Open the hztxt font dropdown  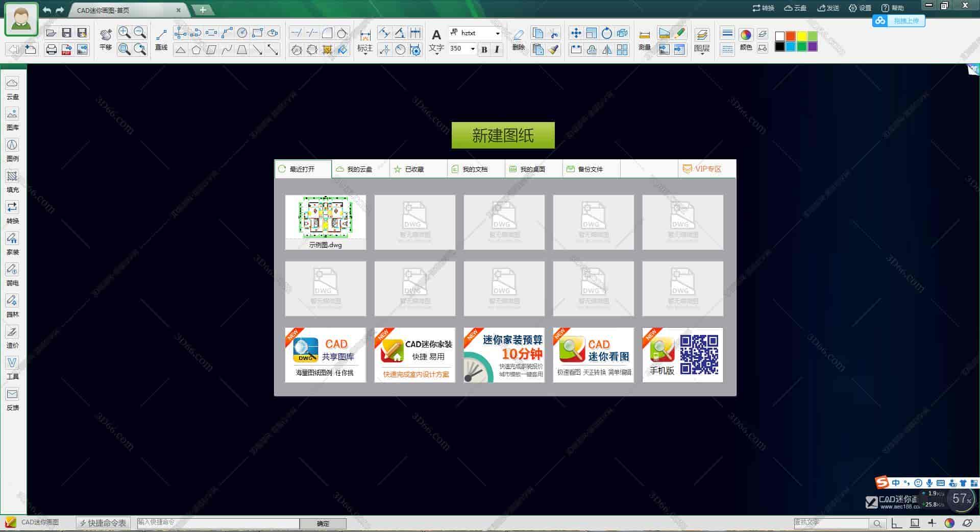click(x=498, y=33)
